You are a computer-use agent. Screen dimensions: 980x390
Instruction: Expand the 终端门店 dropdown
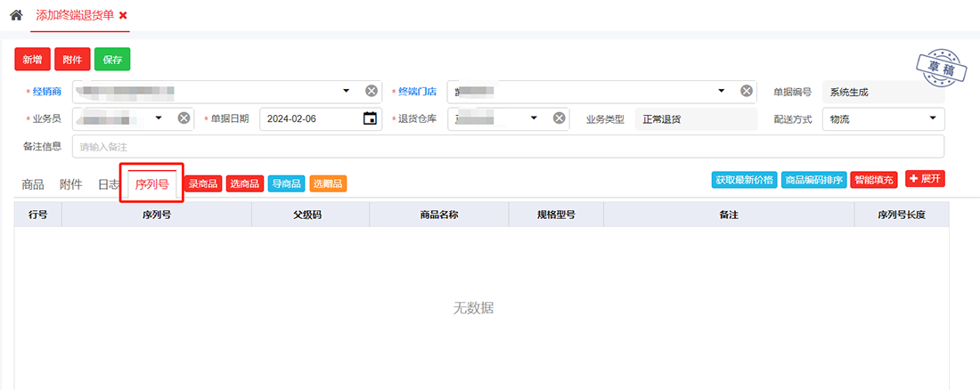click(722, 91)
